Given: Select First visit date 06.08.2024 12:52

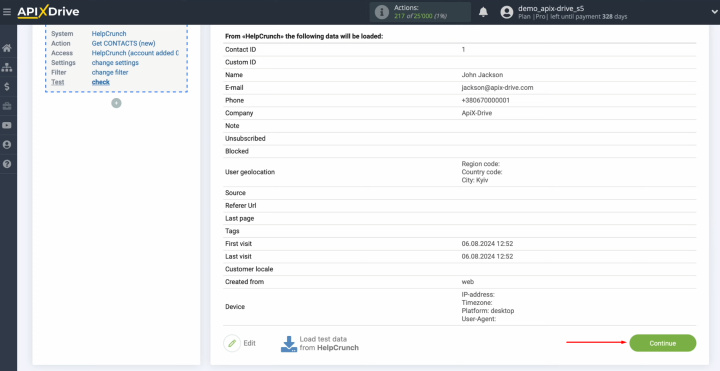Looking at the screenshot, I should point(487,244).
